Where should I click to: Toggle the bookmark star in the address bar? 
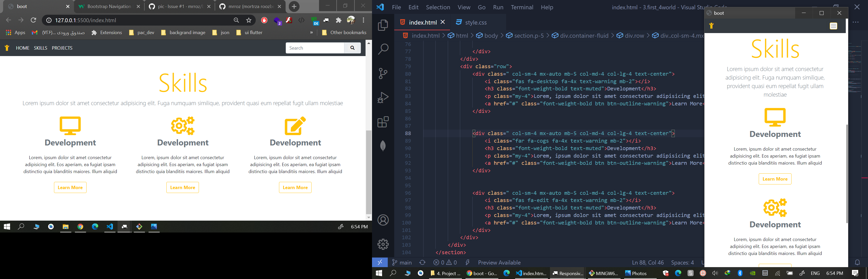coord(248,20)
